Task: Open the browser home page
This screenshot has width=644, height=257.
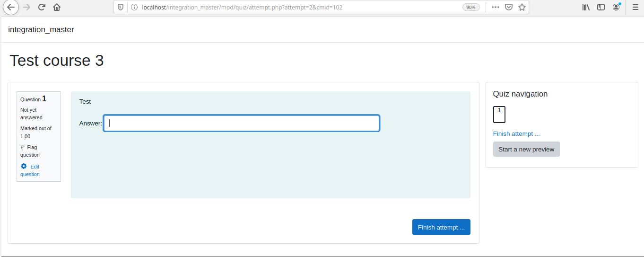Action: (57, 7)
